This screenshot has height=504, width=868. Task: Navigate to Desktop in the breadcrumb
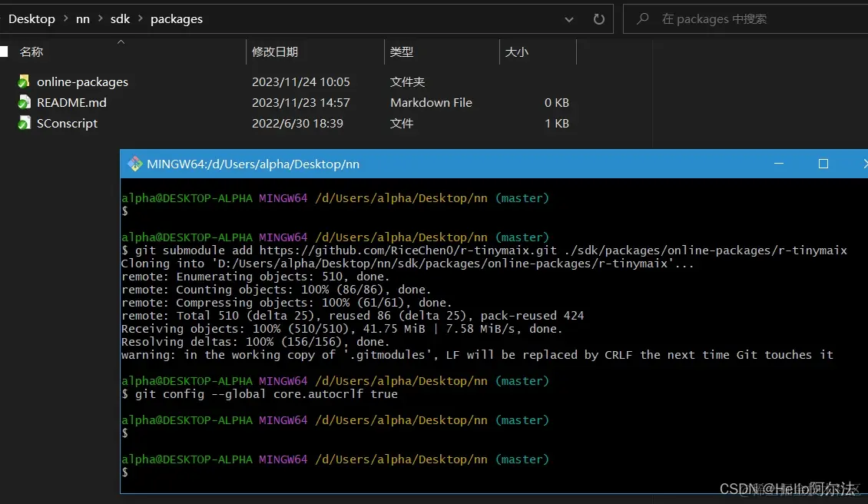pos(31,19)
